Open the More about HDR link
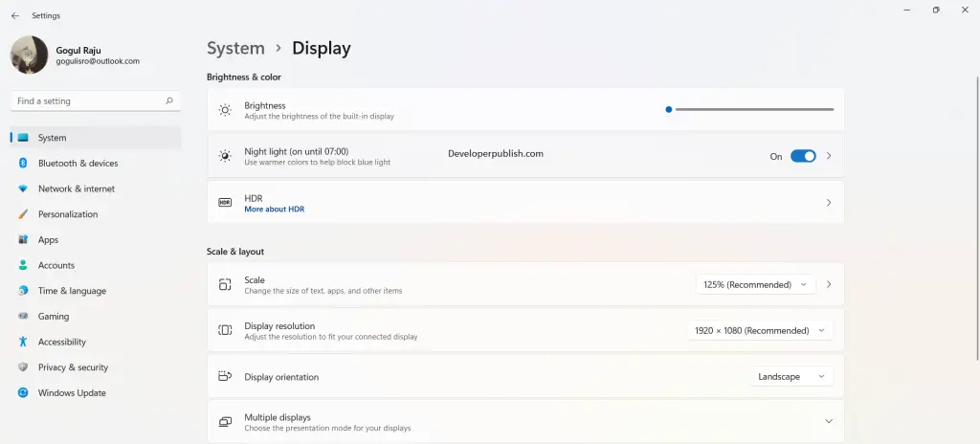Image resolution: width=980 pixels, height=444 pixels. pos(275,210)
